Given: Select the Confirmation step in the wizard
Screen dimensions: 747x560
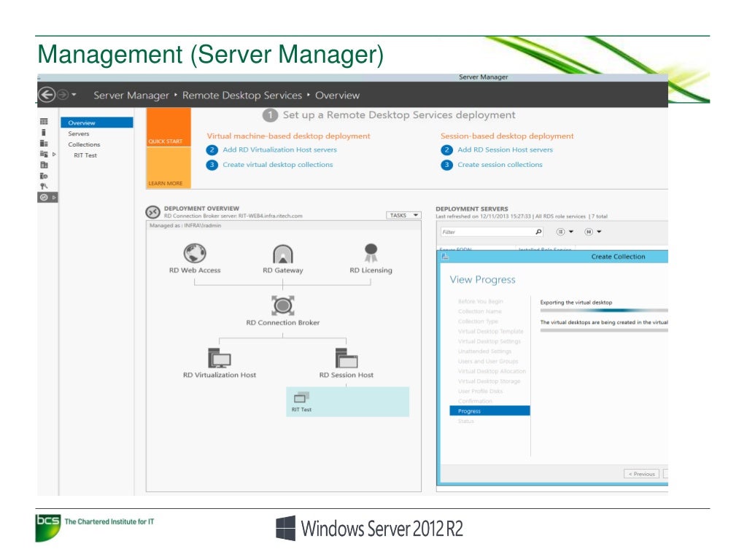Looking at the screenshot, I should [475, 401].
